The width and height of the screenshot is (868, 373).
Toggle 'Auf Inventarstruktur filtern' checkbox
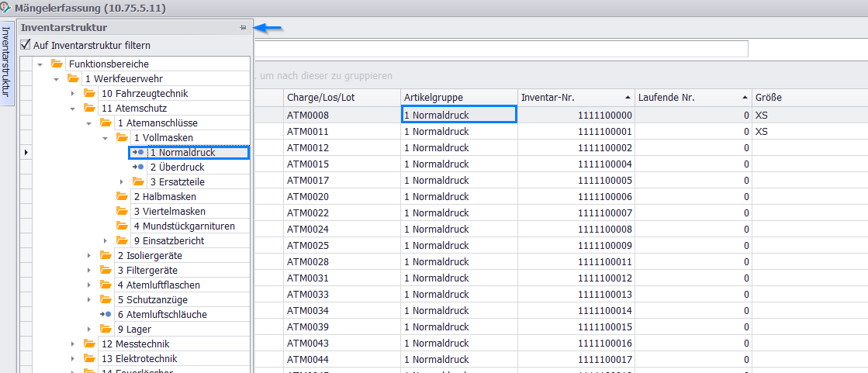point(26,46)
